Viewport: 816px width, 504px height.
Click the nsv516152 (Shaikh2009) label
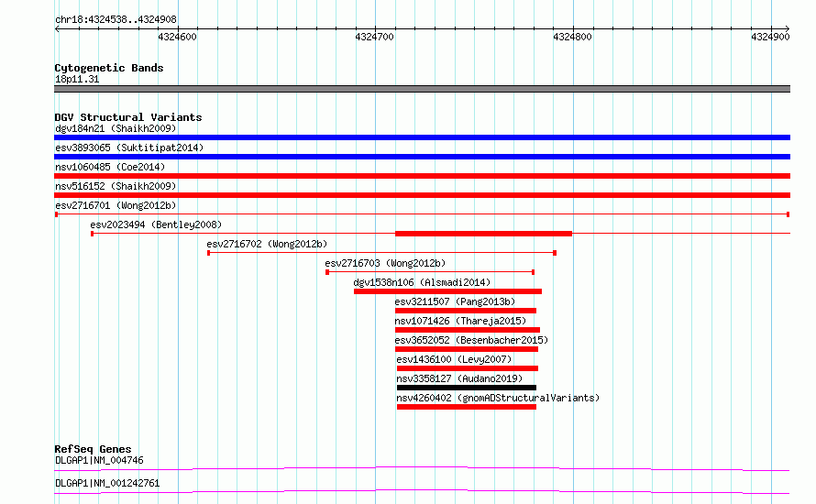click(116, 186)
